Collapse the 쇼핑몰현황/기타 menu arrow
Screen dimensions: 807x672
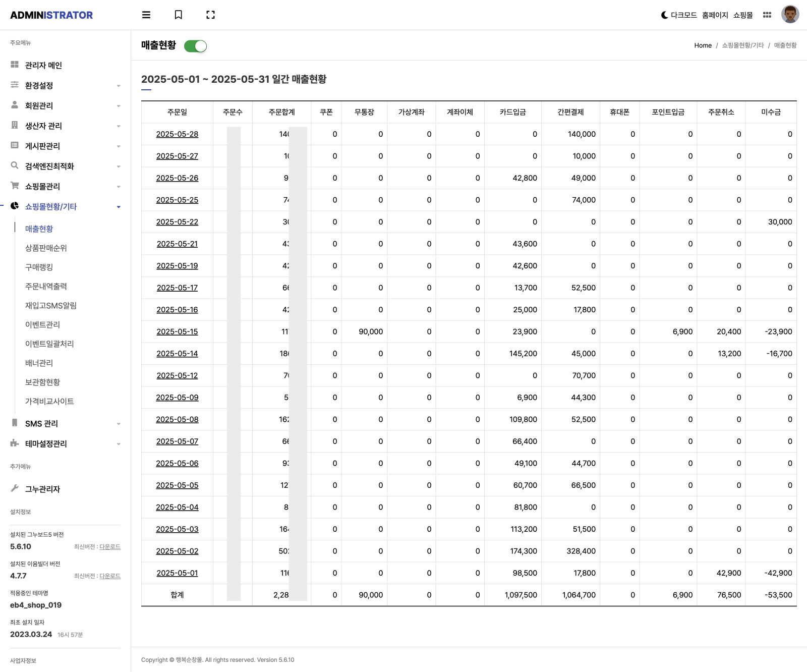[119, 207]
